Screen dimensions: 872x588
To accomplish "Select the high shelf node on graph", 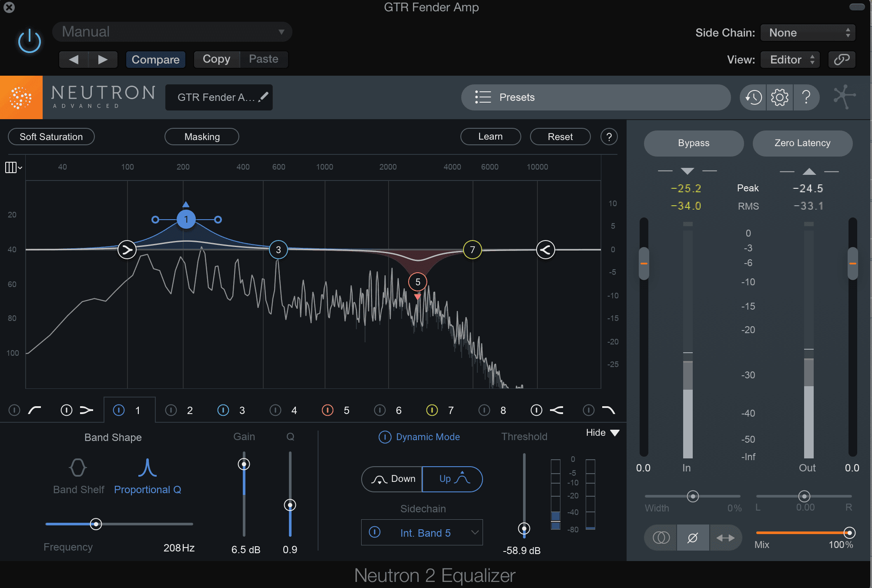I will tap(545, 250).
